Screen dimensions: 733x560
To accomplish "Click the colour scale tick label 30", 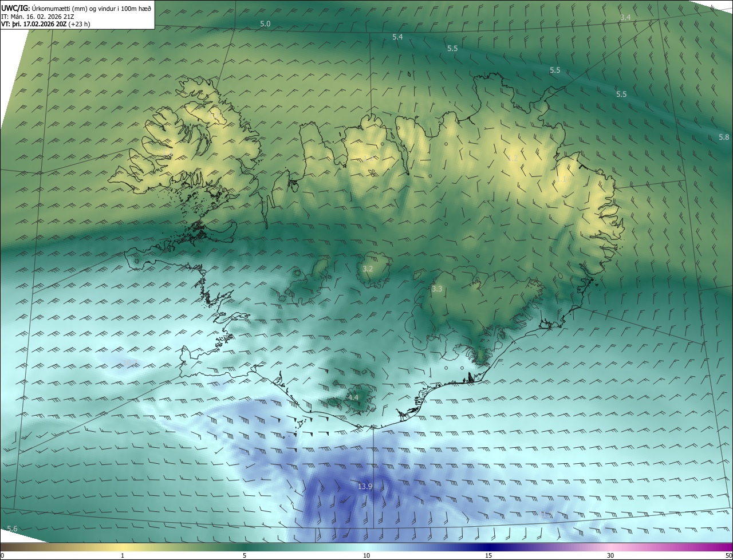I will 610,555.
